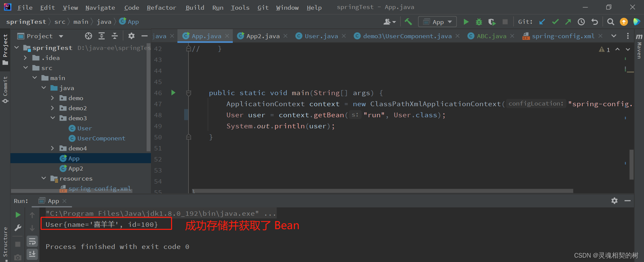Switch to spring-config.xml tab
This screenshot has height=262, width=644.
pos(562,36)
